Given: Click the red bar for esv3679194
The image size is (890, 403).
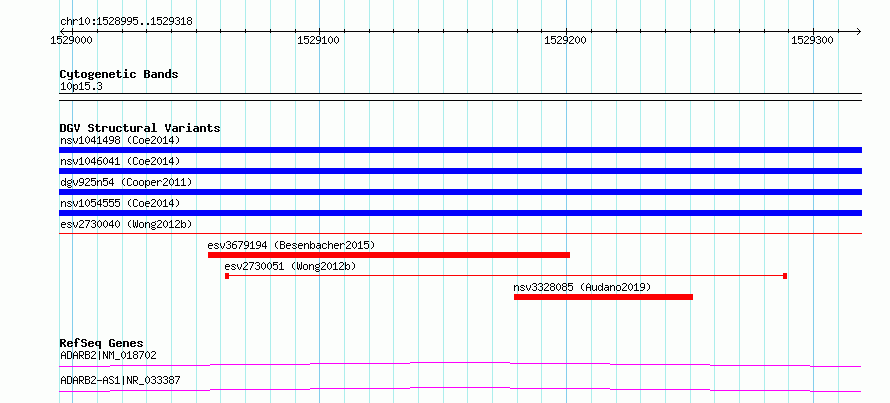Looking at the screenshot, I should (389, 255).
